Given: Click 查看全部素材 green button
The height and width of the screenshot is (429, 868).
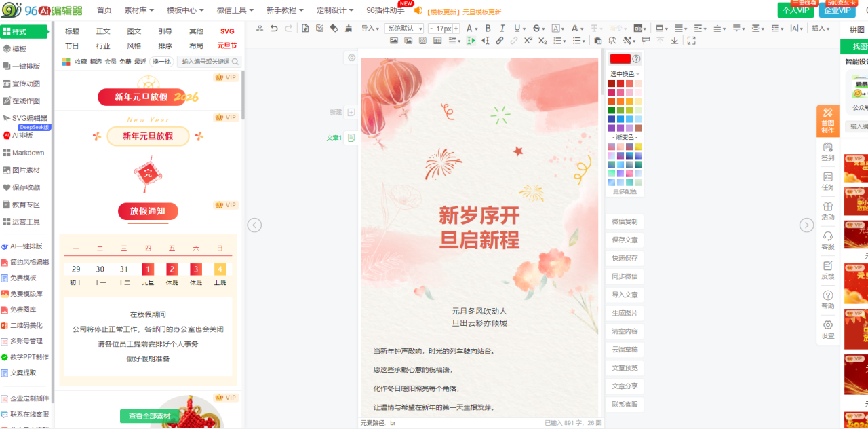Looking at the screenshot, I should [x=149, y=416].
